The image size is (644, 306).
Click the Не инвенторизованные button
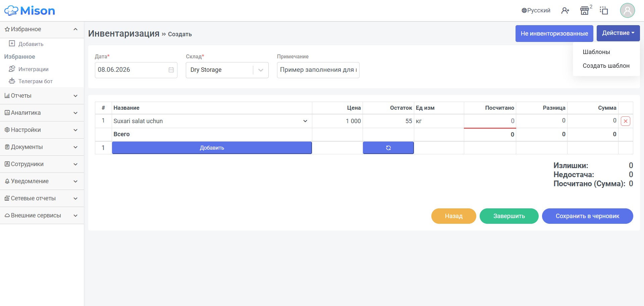pyautogui.click(x=554, y=34)
